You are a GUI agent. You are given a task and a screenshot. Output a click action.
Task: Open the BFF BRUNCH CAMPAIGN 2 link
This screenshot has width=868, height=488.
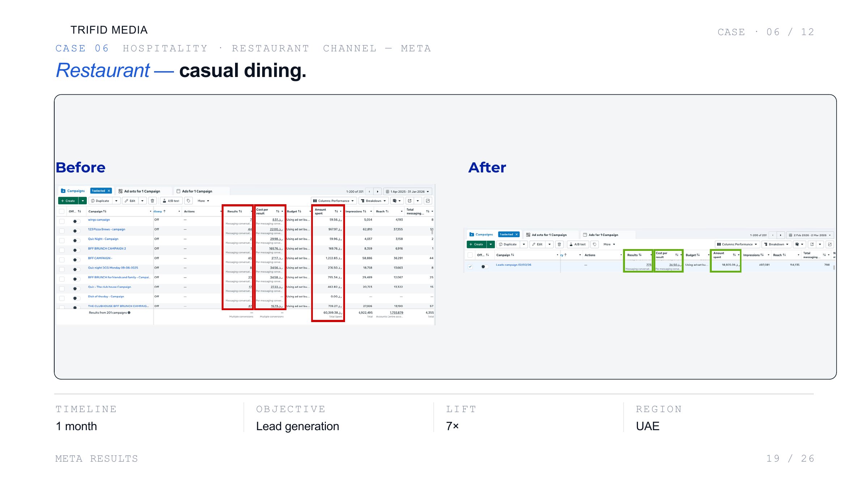click(x=107, y=249)
